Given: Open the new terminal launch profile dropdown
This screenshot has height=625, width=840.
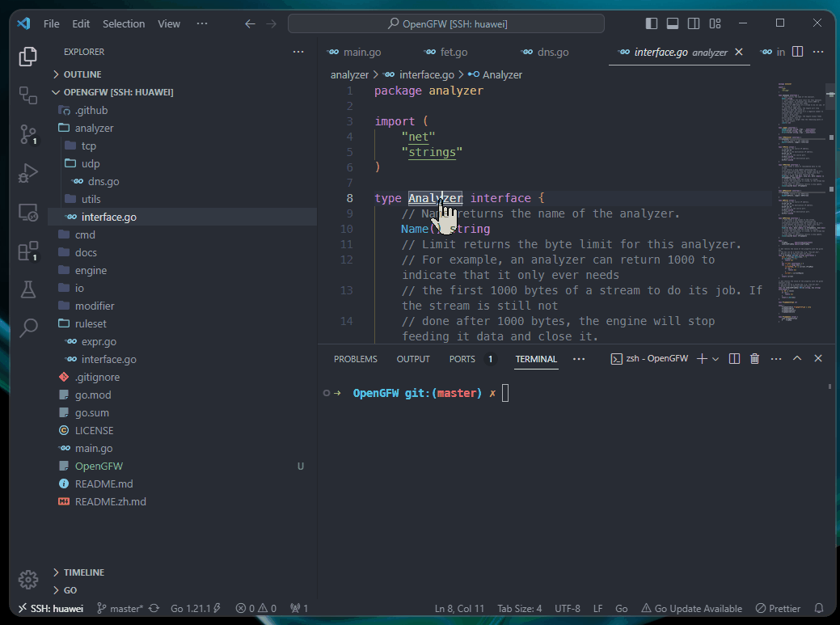Looking at the screenshot, I should point(715,359).
